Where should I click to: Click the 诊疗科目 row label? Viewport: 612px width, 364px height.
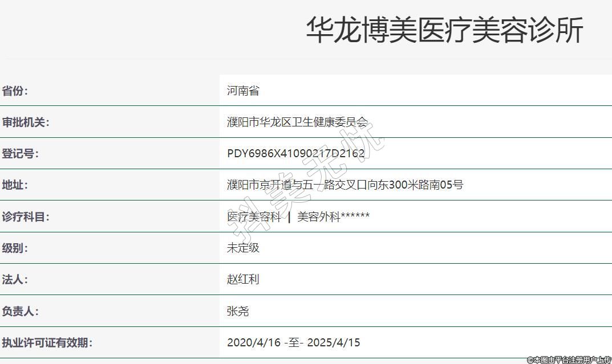tap(26, 216)
